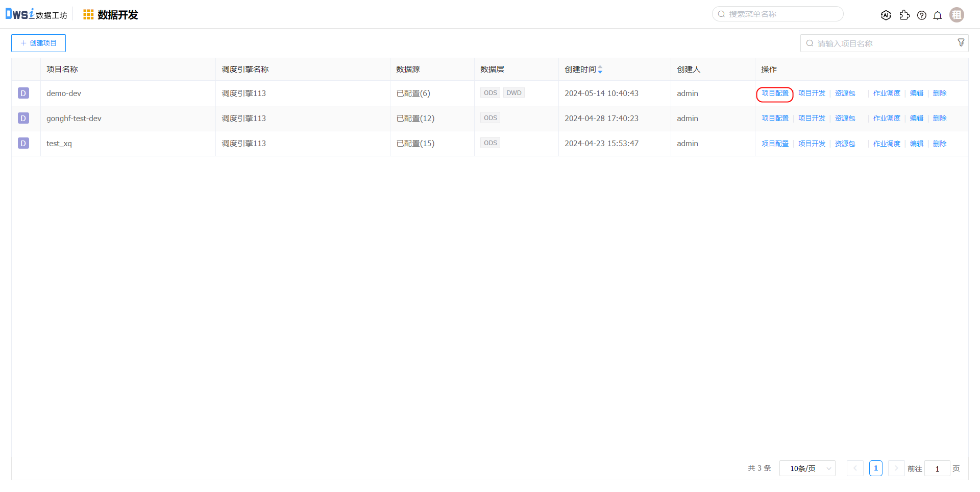Click the page jump number field

pyautogui.click(x=937, y=468)
